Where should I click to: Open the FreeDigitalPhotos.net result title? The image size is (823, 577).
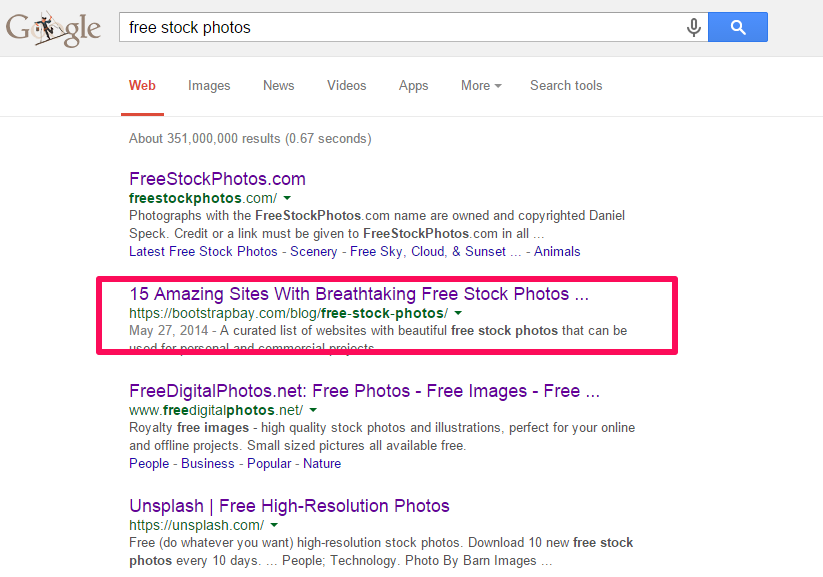point(364,391)
